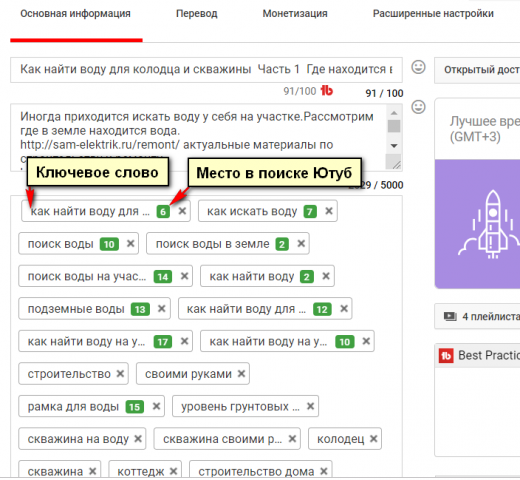Click TubeBuddy logo beside title character count
Viewport: 520px width, 480px height.
(327, 90)
